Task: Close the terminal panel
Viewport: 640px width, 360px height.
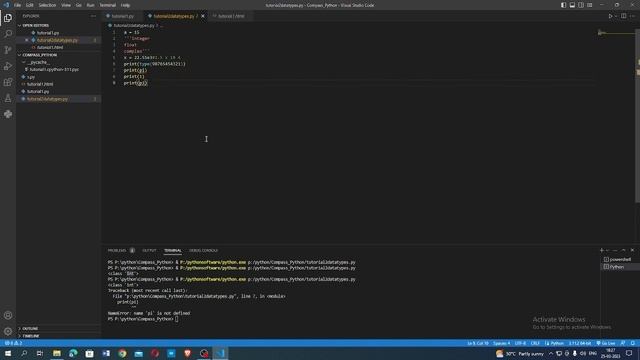Action: 632,250
